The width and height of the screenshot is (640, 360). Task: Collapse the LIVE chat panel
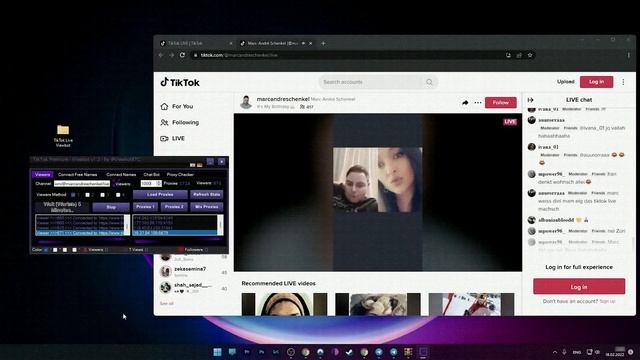coord(531,100)
